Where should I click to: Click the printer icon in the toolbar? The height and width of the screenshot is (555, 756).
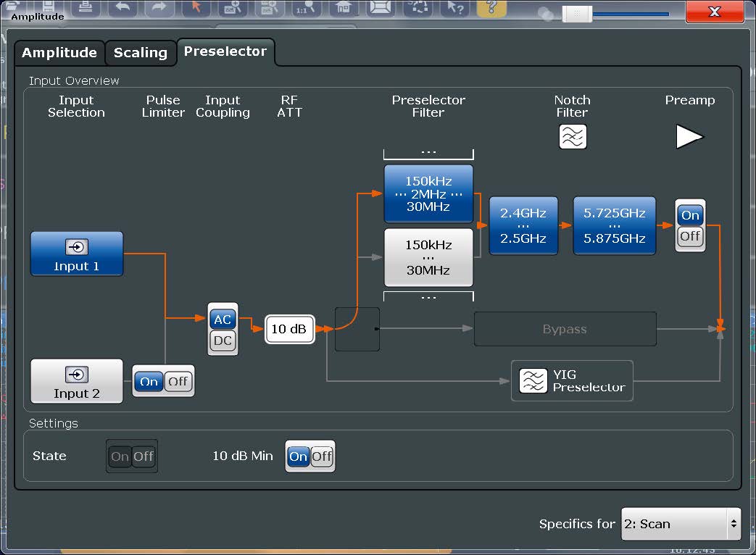(85, 8)
